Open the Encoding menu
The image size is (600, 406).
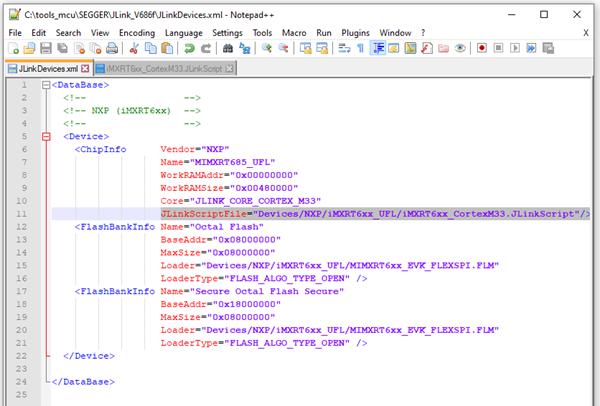pos(137,33)
